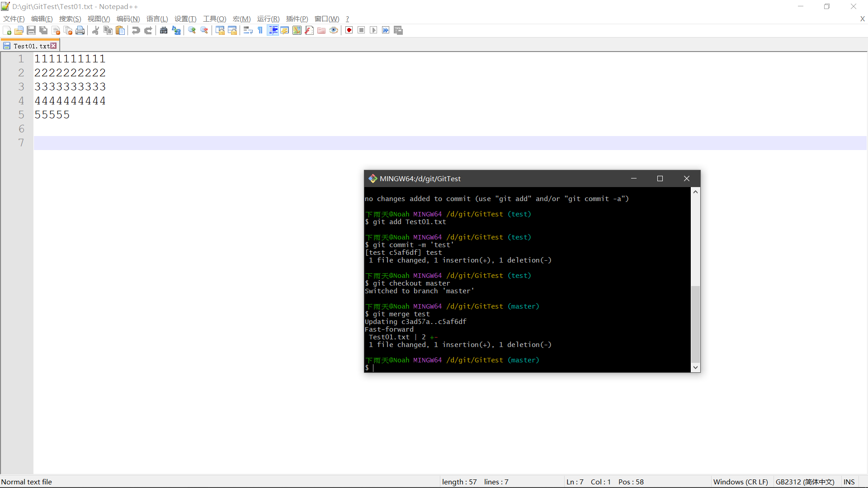This screenshot has height=488, width=868.
Task: Toggle show all characters pilcrow icon
Action: [260, 30]
